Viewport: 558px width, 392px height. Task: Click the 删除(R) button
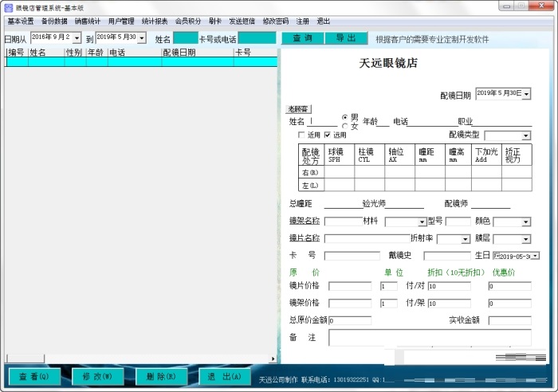[x=161, y=377]
